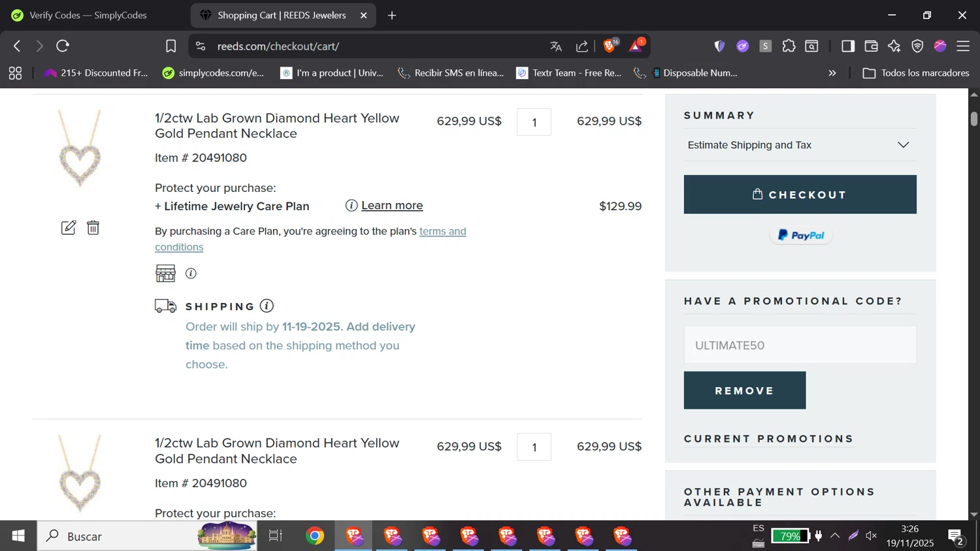Image resolution: width=980 pixels, height=551 pixels.
Task: Open info icon next to store pickup
Action: [191, 274]
